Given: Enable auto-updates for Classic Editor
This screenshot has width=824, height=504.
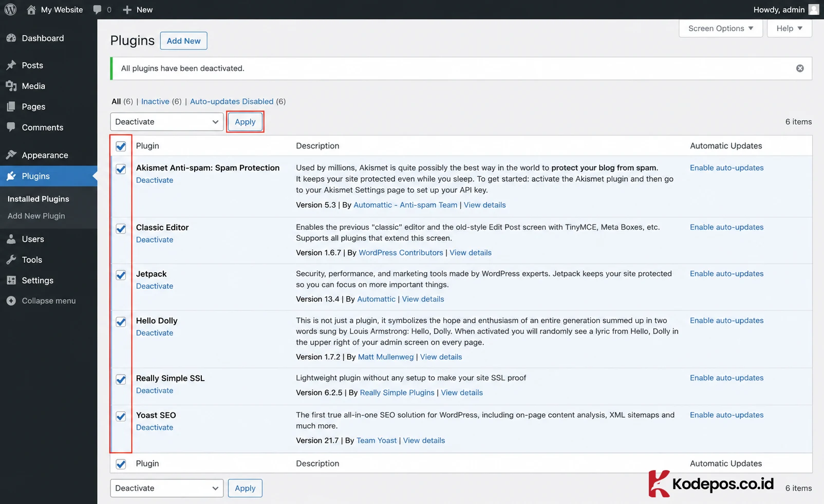Looking at the screenshot, I should click(x=726, y=227).
